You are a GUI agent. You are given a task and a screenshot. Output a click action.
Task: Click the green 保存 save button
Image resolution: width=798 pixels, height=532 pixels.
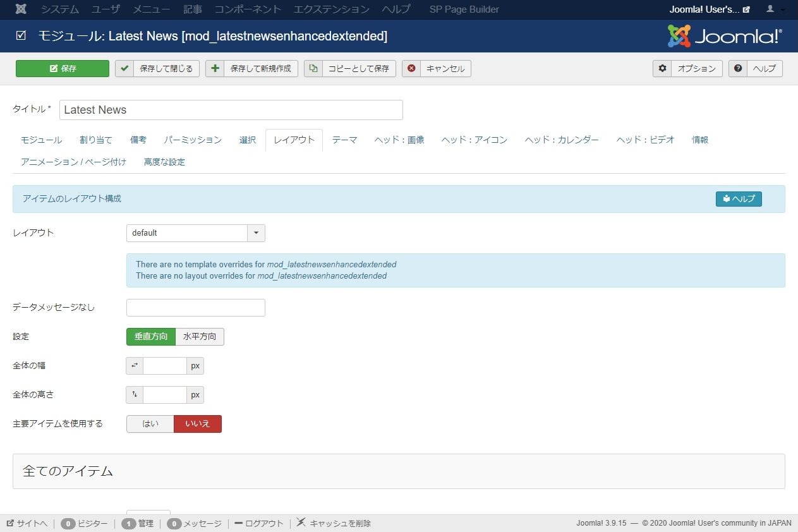63,69
